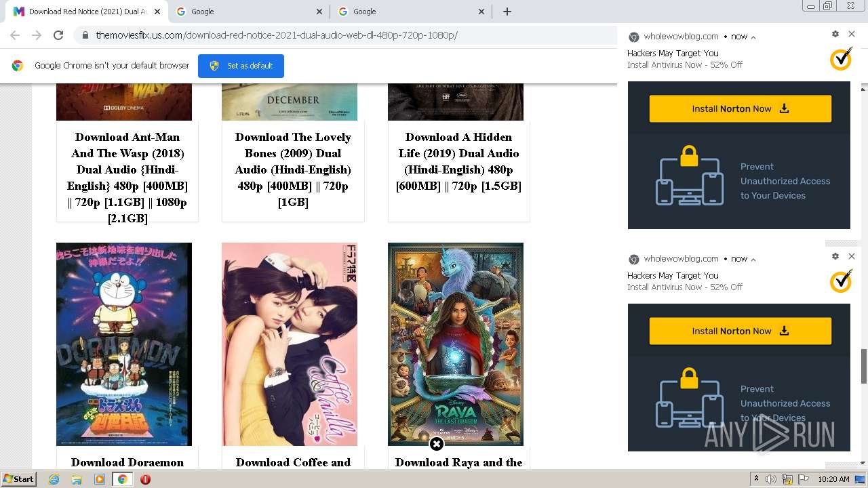Viewport: 868px width, 488px height.
Task: Click the site lock icon in address bar
Action: coord(85,35)
